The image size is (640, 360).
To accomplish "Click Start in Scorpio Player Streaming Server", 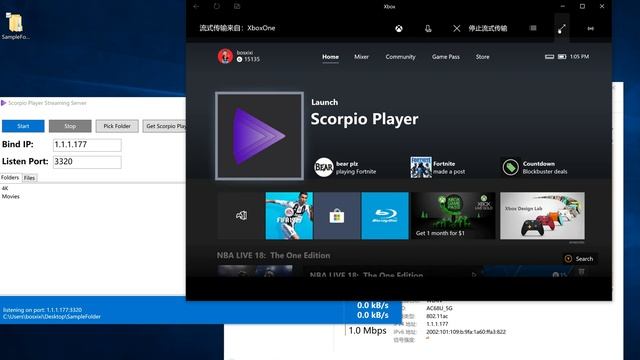I will tap(23, 126).
